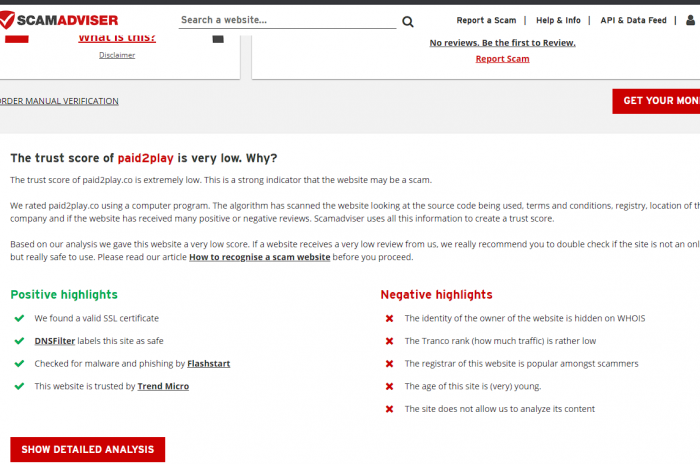Click green checkmark beside Trend Micro line
This screenshot has height=464, width=700.
click(19, 386)
